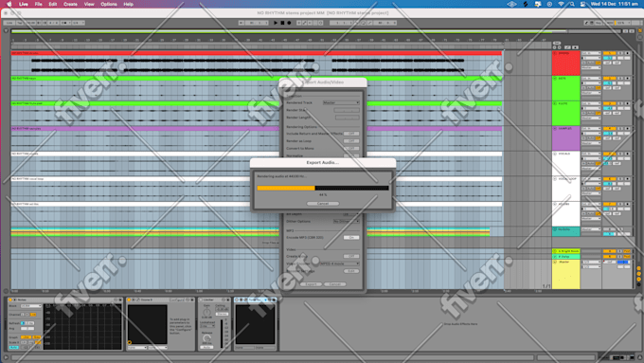Open KEYS track input type dropdown

(591, 79)
